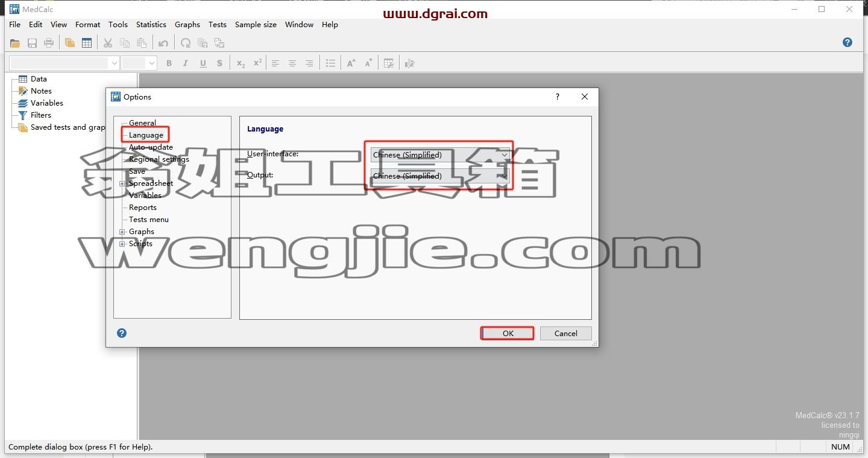Click the Cut scissors icon
Viewport: 868px width, 458px height.
pyautogui.click(x=108, y=43)
